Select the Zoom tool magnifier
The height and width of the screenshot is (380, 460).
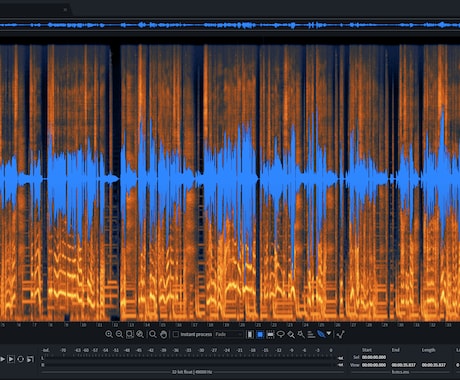pyautogui.click(x=153, y=334)
